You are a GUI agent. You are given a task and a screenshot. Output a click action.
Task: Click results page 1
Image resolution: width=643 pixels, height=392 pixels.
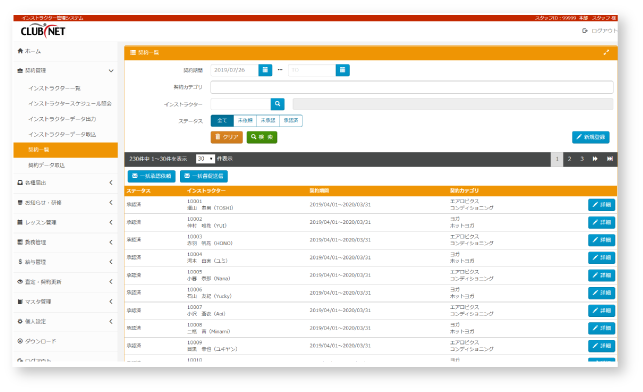[557, 159]
